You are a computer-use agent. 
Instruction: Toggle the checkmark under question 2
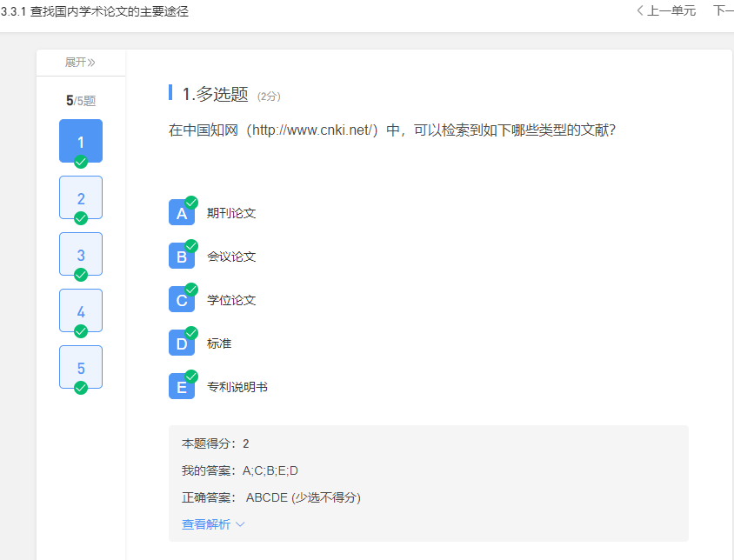(81, 218)
